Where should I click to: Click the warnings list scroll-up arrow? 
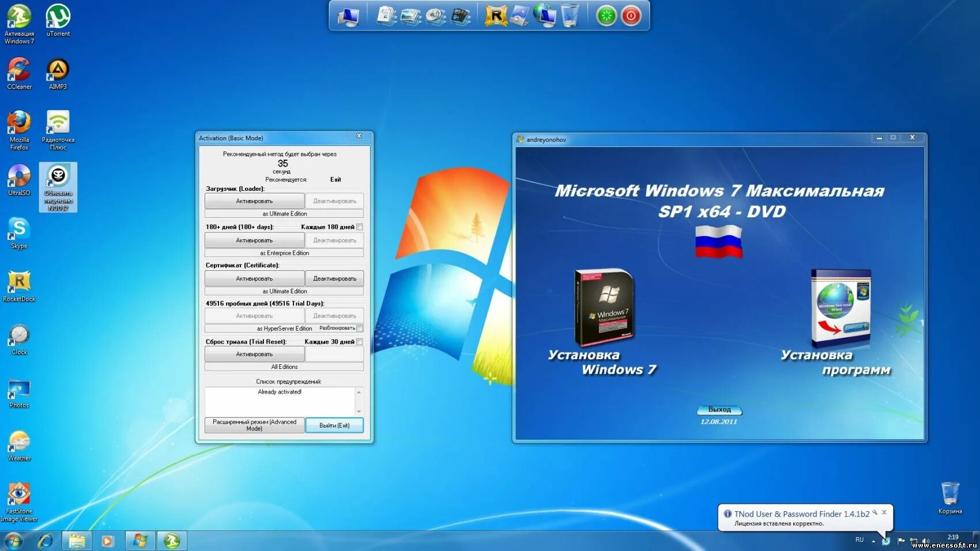tap(359, 392)
